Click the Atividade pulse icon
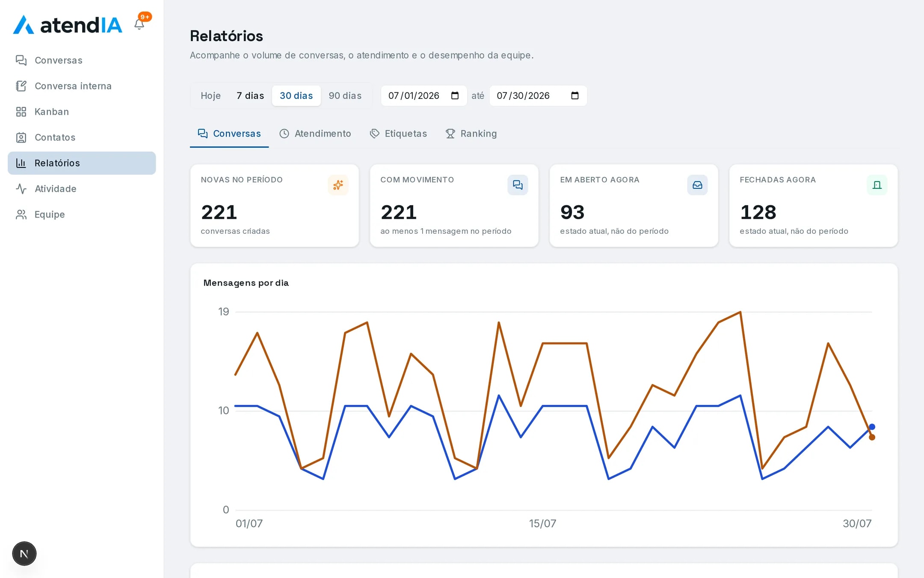Viewport: 924px width, 578px height. (x=21, y=189)
